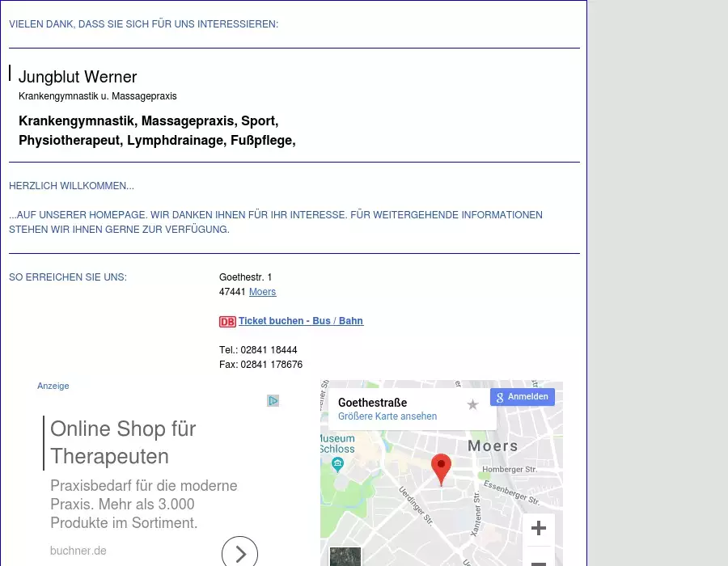This screenshot has height=566, width=728.
Task: Click the telephone number 02841 18444
Action: click(x=269, y=350)
